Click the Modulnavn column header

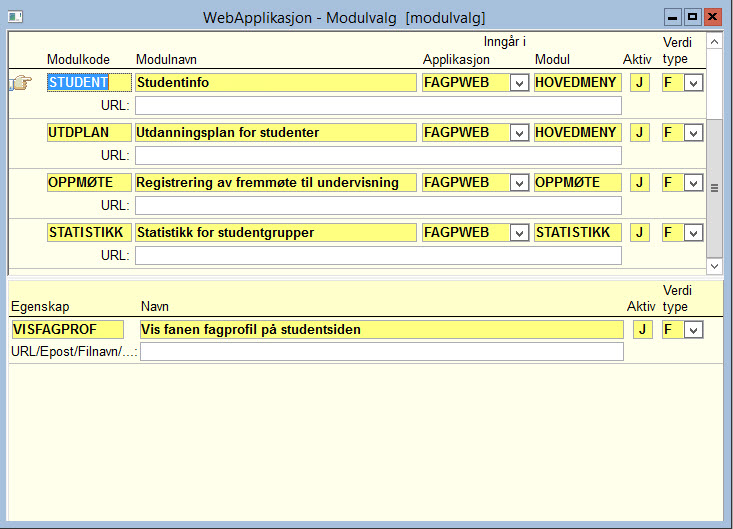tap(166, 59)
